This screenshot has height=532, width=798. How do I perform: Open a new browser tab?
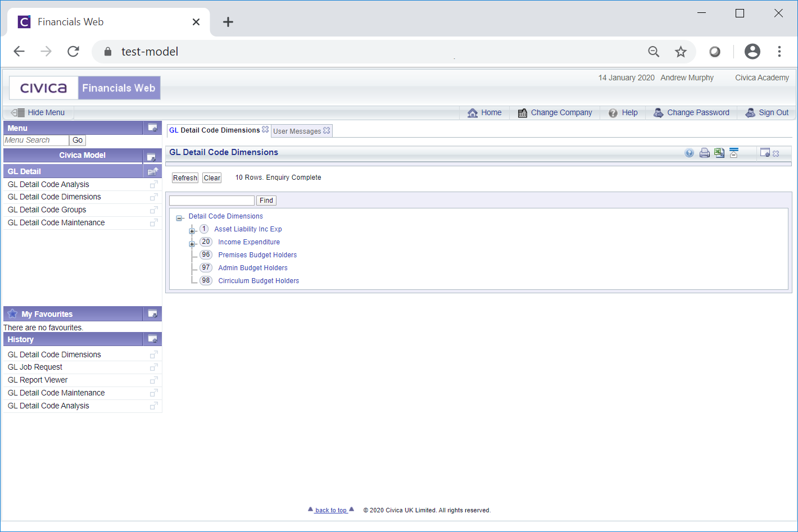pyautogui.click(x=228, y=22)
